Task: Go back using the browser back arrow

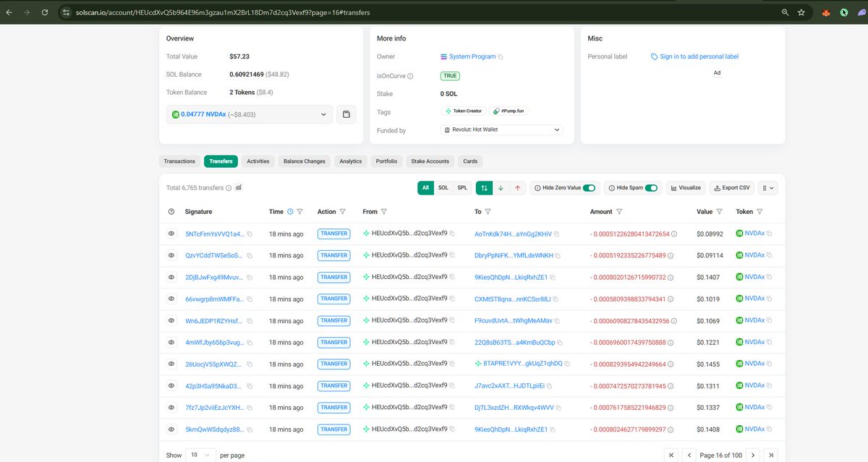Action: pyautogui.click(x=9, y=12)
